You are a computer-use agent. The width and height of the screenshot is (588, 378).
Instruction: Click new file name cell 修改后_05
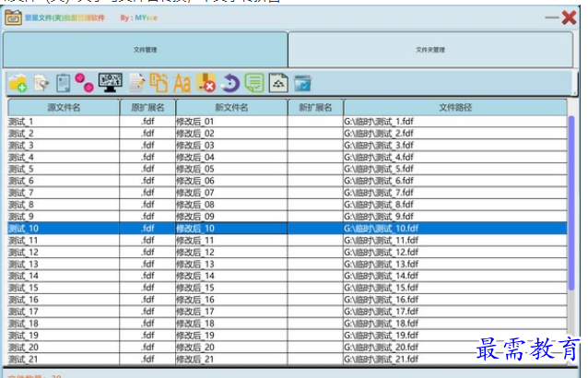pos(231,169)
